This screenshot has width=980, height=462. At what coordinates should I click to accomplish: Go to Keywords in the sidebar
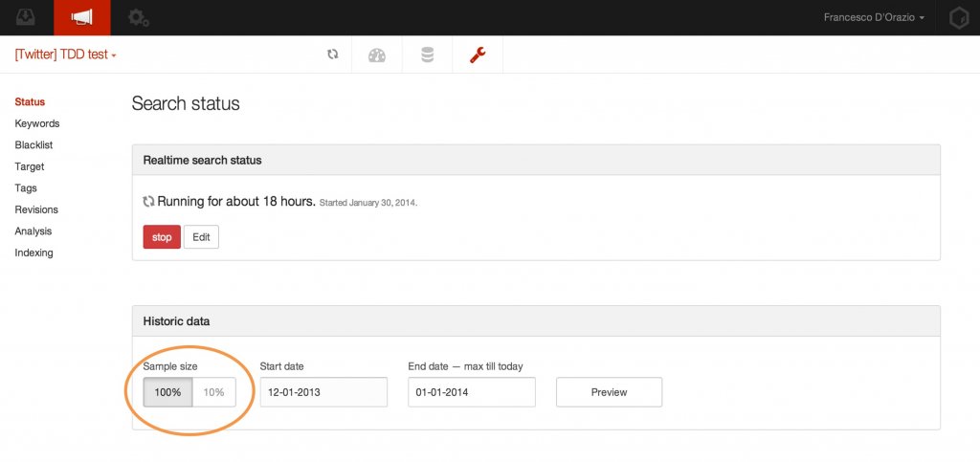point(37,123)
